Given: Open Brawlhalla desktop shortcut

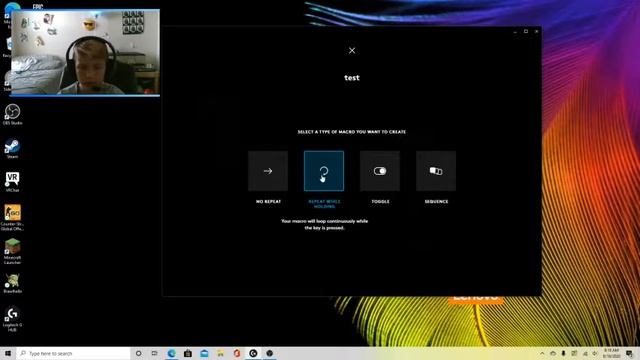Looking at the screenshot, I should (x=12, y=283).
